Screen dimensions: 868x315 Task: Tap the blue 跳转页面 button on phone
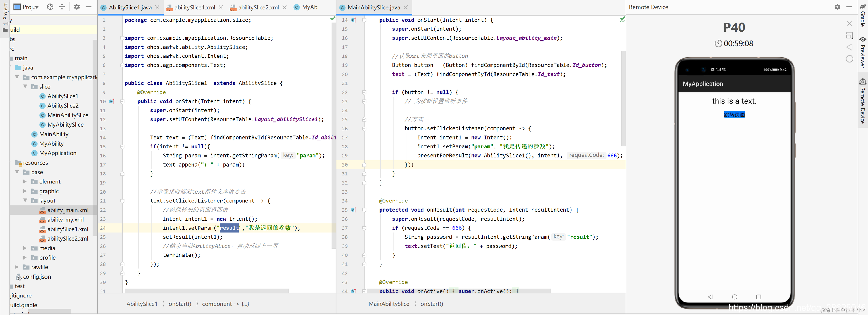(x=734, y=115)
